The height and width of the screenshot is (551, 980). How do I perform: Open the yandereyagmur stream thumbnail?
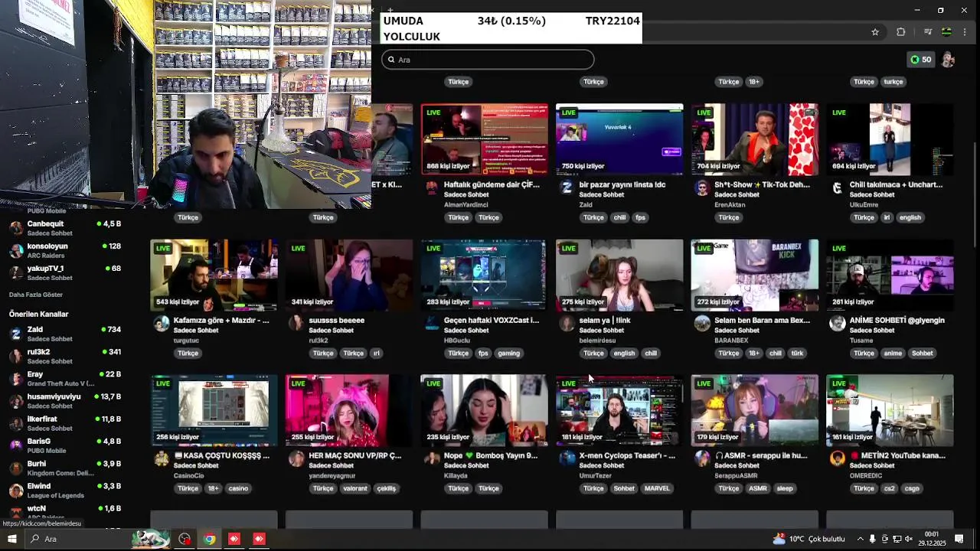point(348,410)
